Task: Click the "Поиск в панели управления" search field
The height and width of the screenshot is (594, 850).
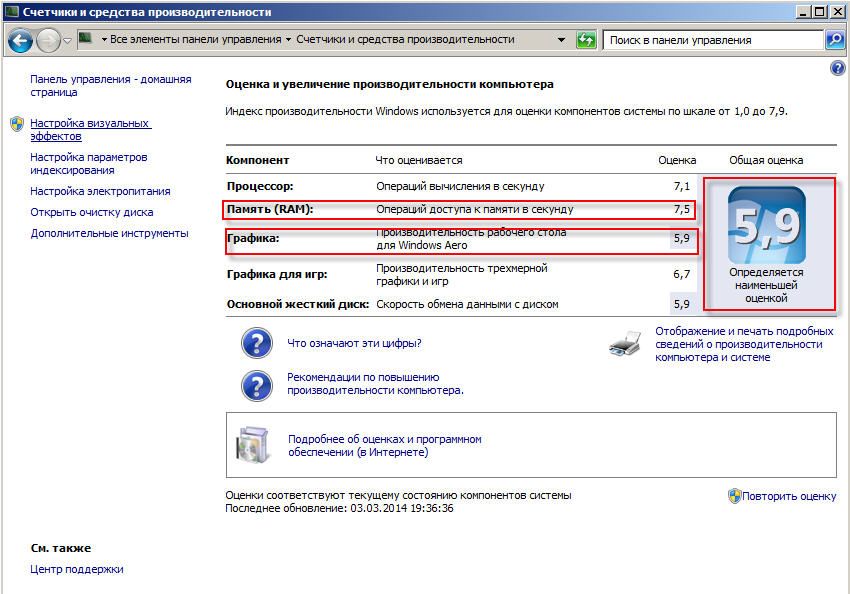Action: point(712,40)
